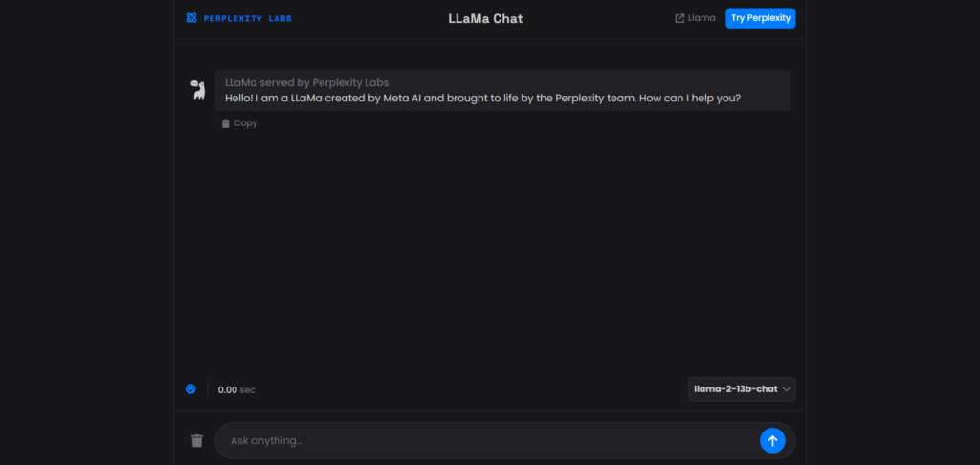Click the PERPLEXITY LABS header text
The width and height of the screenshot is (980, 465).
[248, 18]
